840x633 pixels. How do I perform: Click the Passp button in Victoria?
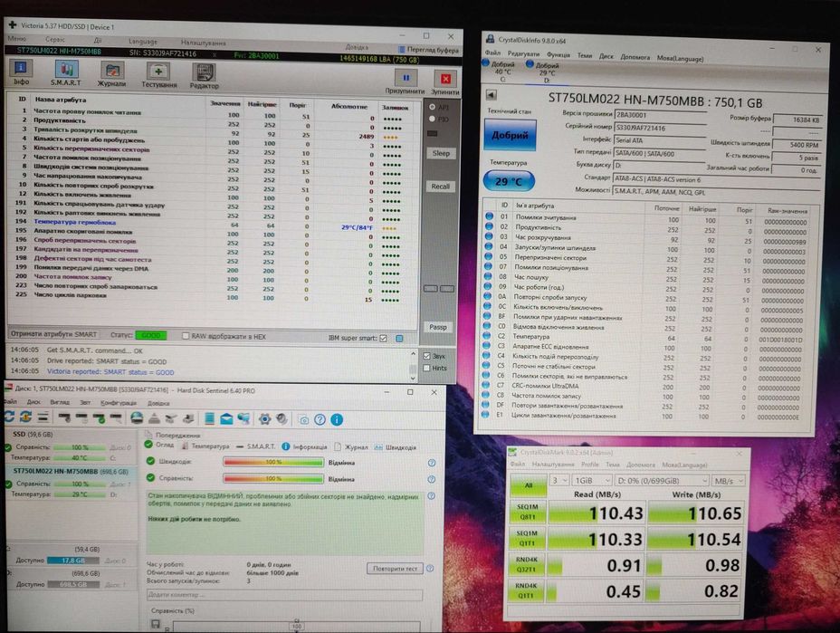(x=438, y=327)
